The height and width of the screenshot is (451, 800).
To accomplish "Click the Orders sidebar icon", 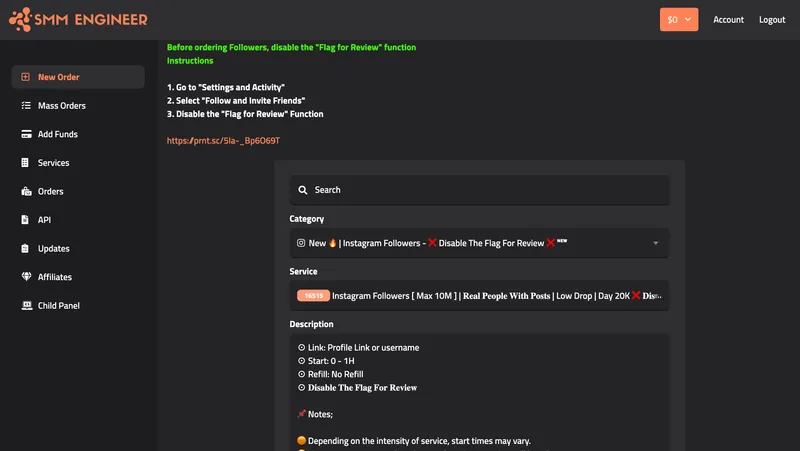I will (25, 191).
